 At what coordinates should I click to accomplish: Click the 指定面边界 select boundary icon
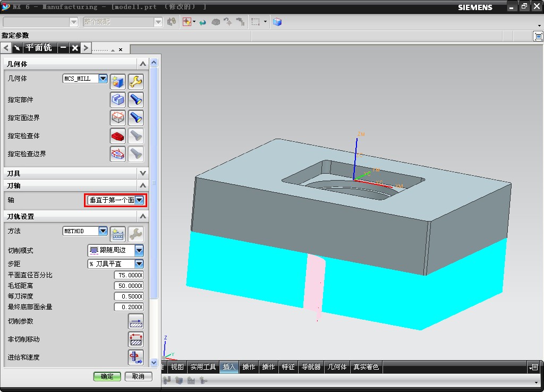tap(117, 118)
